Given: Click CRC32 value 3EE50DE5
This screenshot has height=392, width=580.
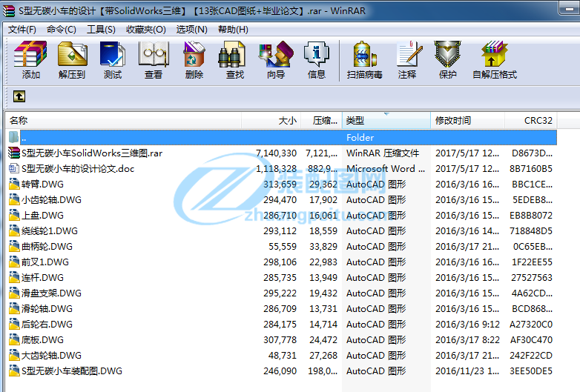Looking at the screenshot, I should click(531, 371).
